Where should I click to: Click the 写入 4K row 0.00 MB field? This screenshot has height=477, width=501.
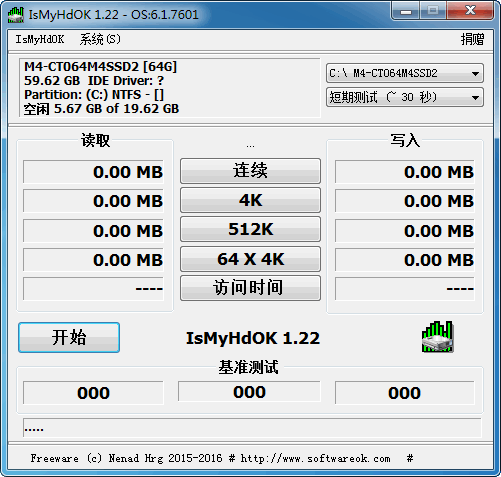[x=405, y=201]
